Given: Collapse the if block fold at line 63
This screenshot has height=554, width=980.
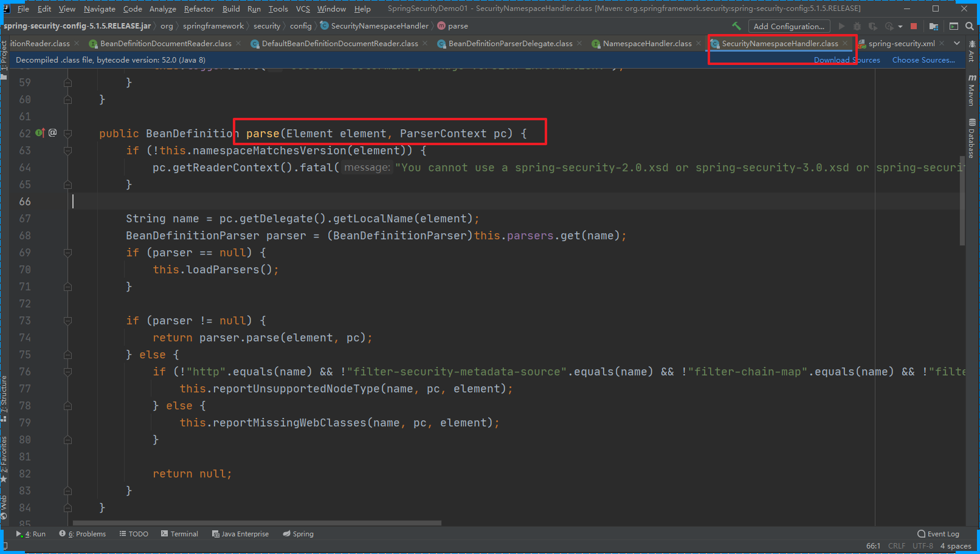Looking at the screenshot, I should pyautogui.click(x=67, y=150).
